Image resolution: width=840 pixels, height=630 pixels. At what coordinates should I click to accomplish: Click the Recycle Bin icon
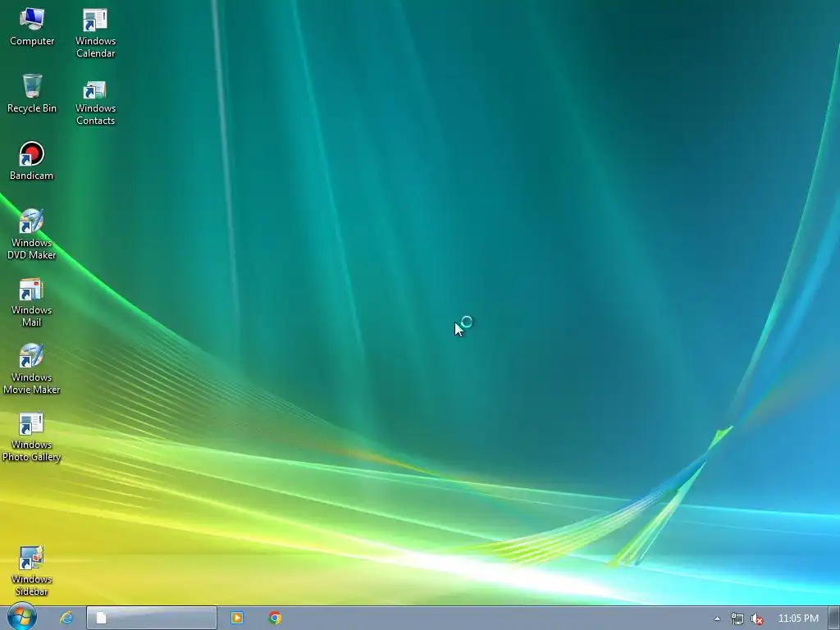point(32,94)
